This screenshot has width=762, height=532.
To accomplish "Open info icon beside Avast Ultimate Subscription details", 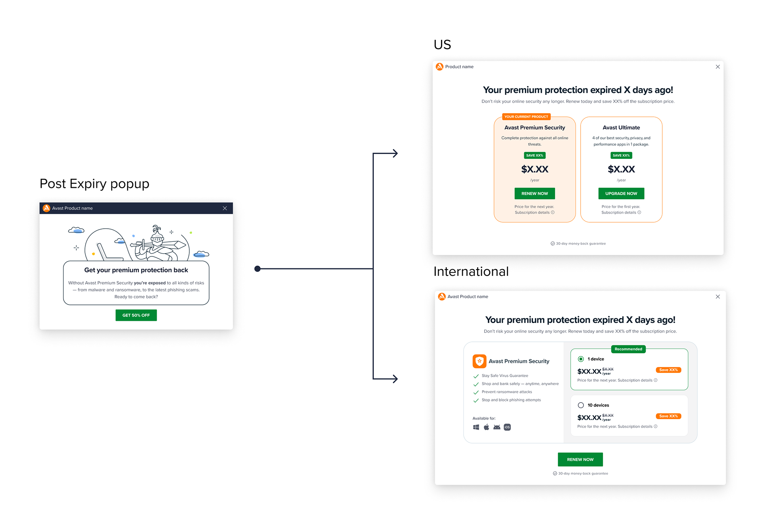I will (639, 212).
